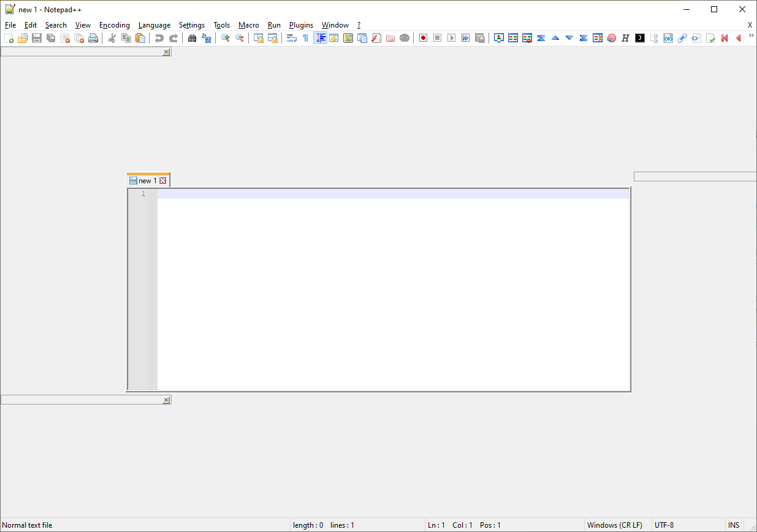Run macro multiple times icon
757x532 pixels.
[466, 38]
